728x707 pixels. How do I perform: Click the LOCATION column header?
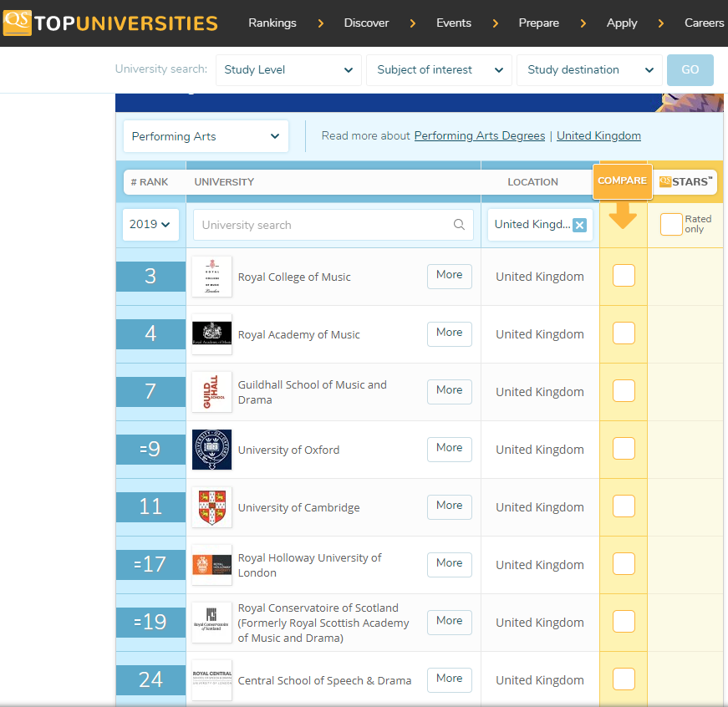coord(532,181)
